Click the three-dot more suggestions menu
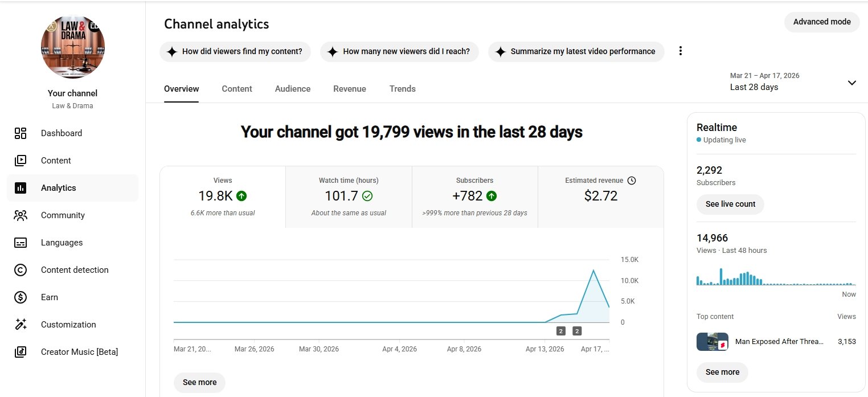This screenshot has width=868, height=397. click(x=680, y=51)
